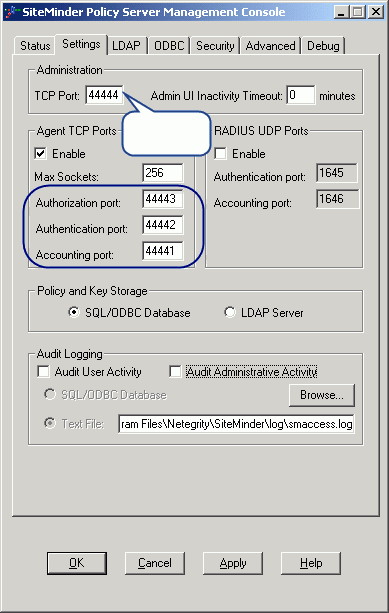Open the ODBC tab
Viewport: 389px width, 613px height.
169,46
